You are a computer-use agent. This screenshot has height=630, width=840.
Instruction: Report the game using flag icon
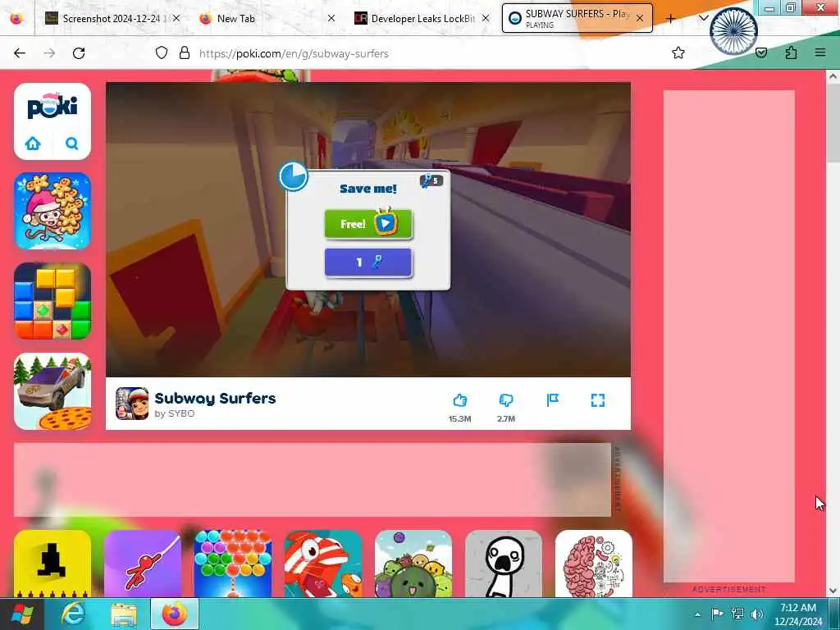click(x=552, y=400)
